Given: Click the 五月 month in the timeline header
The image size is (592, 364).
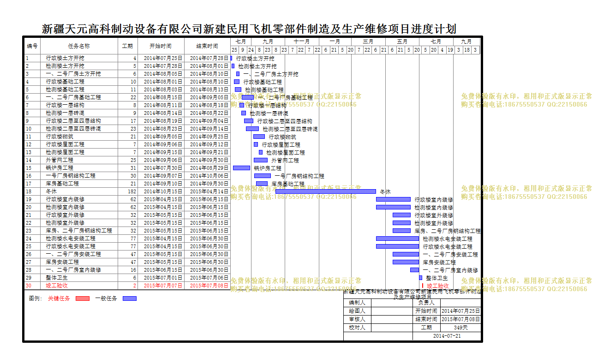Looking at the screenshot, I should 402,42.
